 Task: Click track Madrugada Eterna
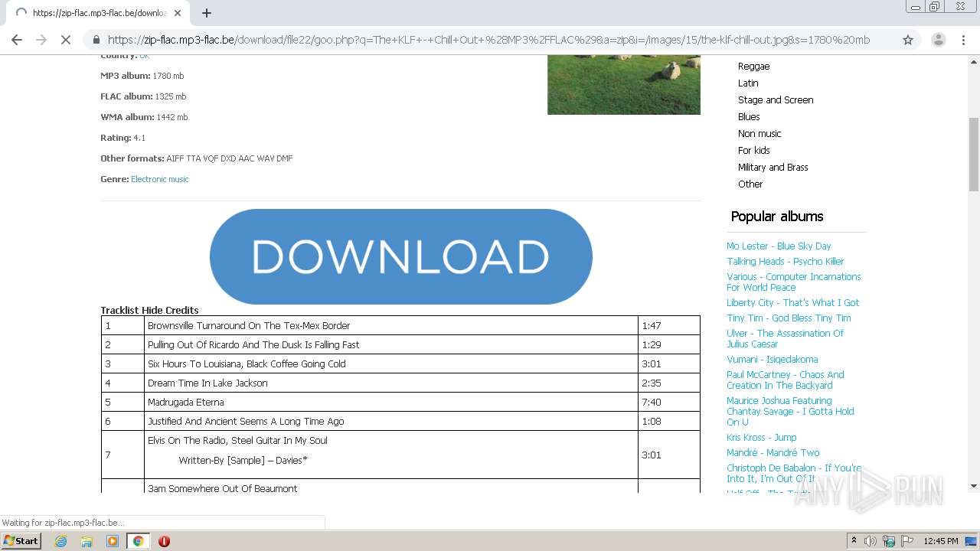(186, 402)
